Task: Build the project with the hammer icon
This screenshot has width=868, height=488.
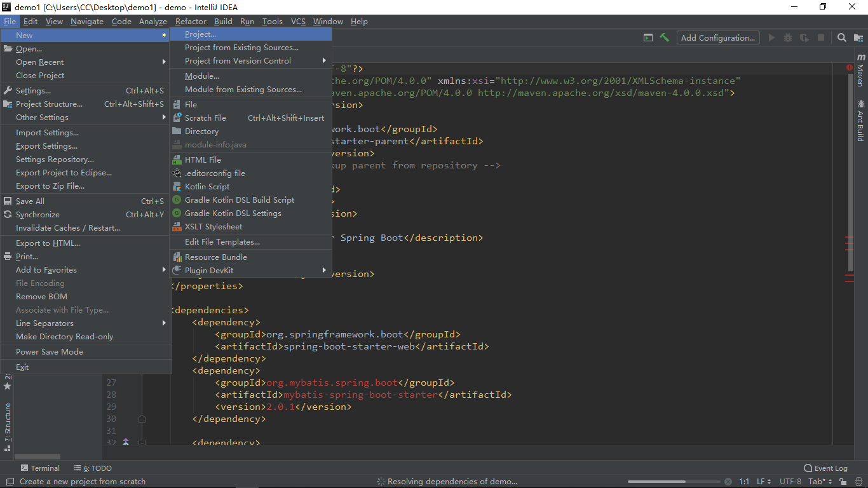Action: click(665, 37)
